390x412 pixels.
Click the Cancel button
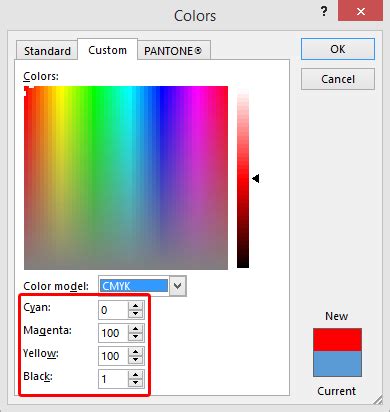coord(338,79)
